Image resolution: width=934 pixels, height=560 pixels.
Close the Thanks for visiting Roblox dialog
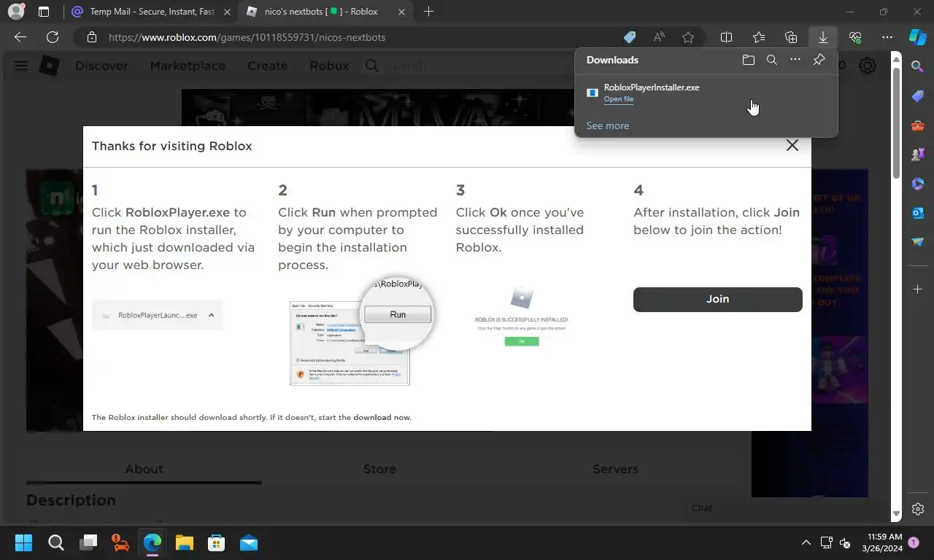792,145
